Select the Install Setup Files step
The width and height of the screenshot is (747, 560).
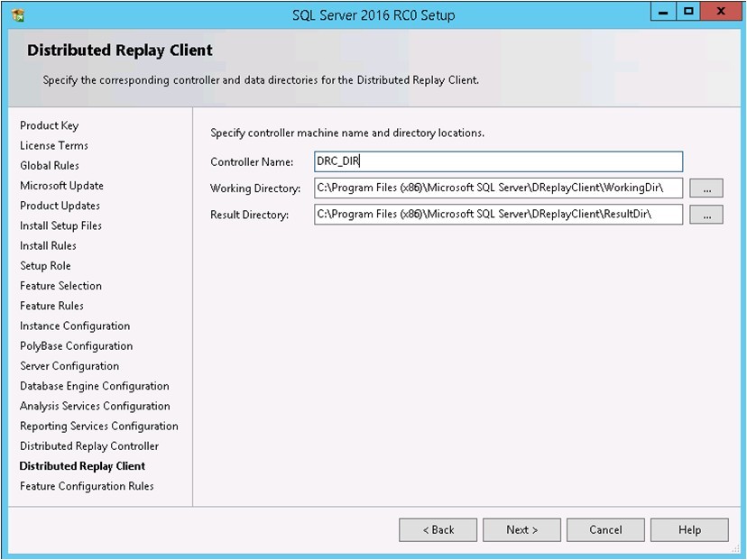[60, 225]
